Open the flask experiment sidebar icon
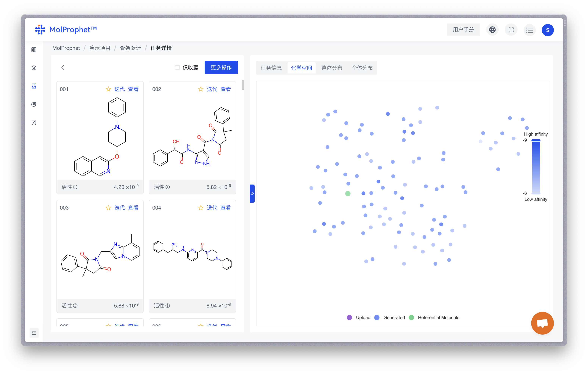Screen dimensions: 588x374 click(34, 86)
